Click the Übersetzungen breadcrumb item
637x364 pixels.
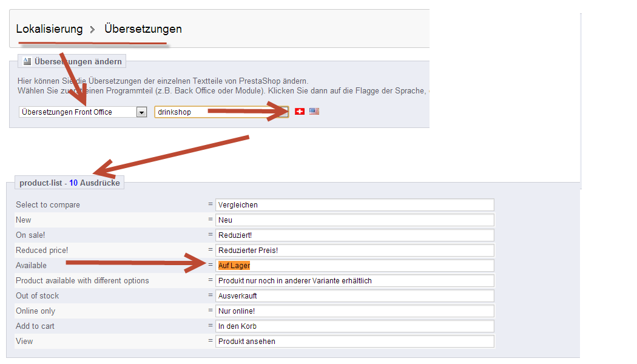tap(143, 29)
